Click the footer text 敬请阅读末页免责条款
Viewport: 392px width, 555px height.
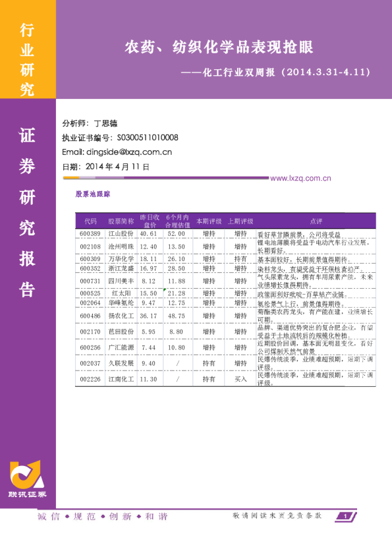point(277,515)
